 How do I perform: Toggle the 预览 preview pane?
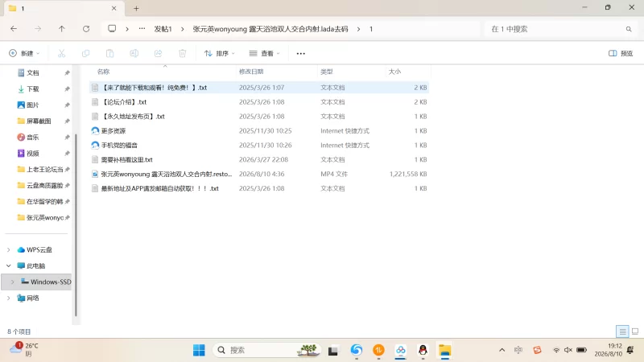(621, 53)
